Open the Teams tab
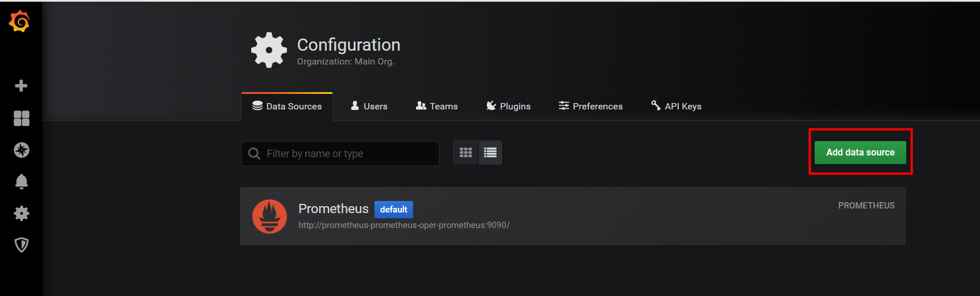Image resolution: width=980 pixels, height=296 pixels. point(437,107)
